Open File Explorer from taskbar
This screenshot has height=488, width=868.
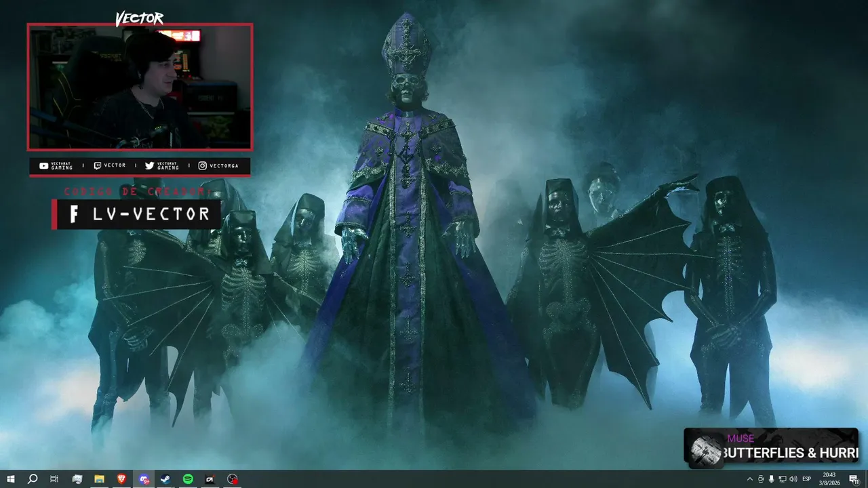[99, 479]
